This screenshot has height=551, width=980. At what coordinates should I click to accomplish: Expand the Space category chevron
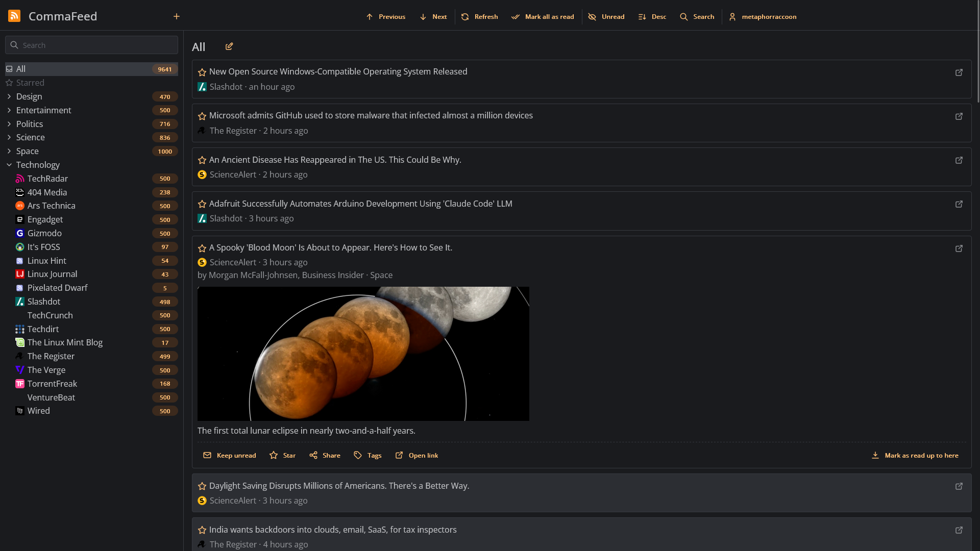(9, 151)
